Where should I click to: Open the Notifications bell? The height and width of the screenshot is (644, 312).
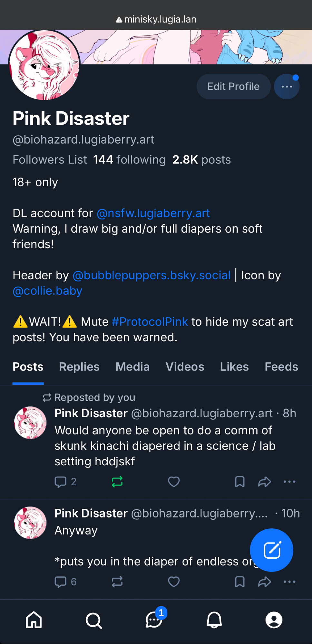point(214,620)
